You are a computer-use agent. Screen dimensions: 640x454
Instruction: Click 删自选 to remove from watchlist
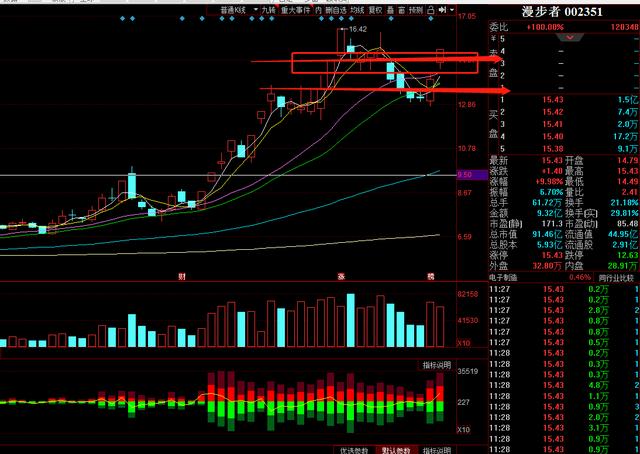point(336,10)
